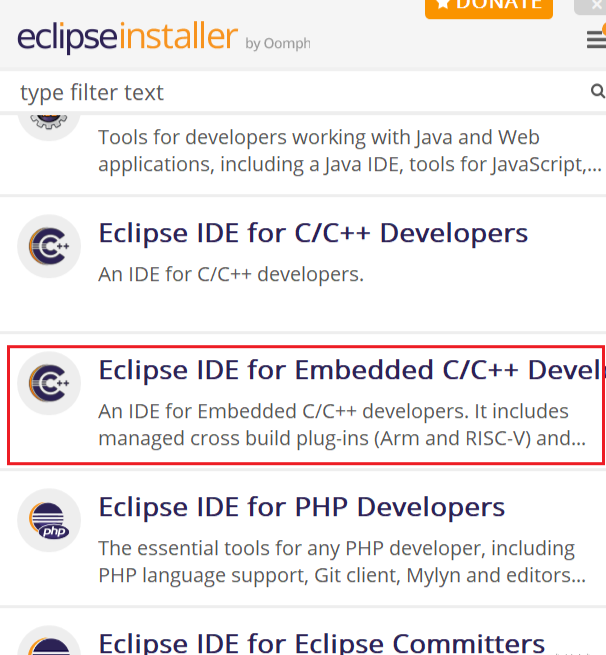Click the essential tools for PHP developer description

342,561
